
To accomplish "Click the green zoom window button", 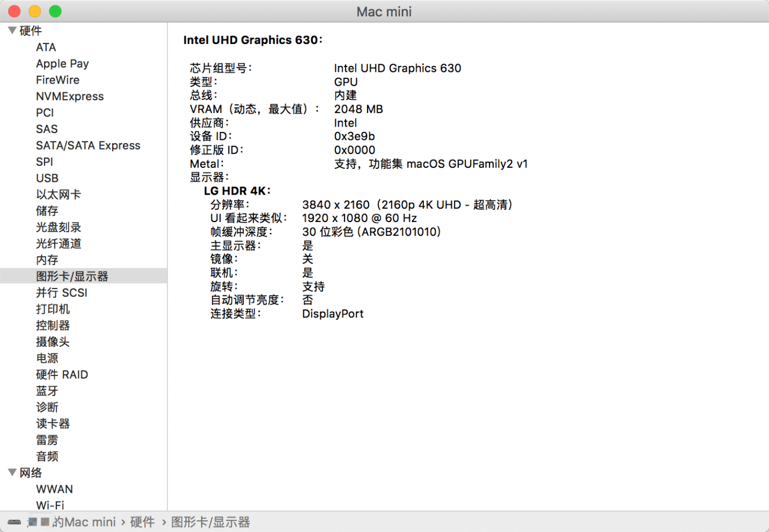I will pyautogui.click(x=55, y=11).
